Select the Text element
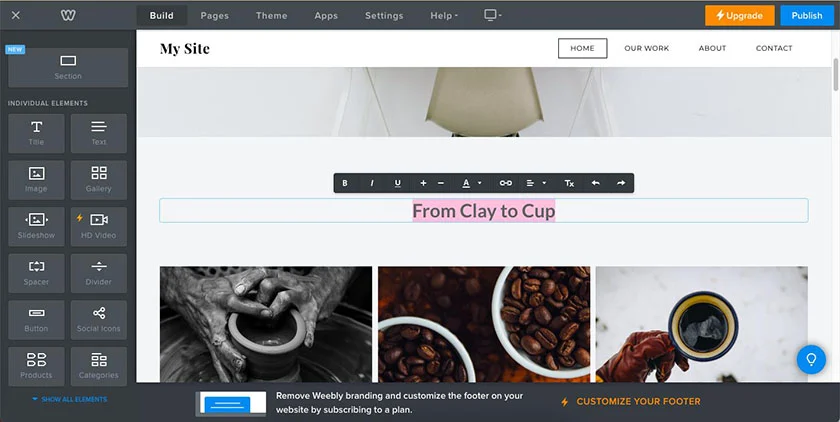The image size is (840, 422). [x=99, y=133]
